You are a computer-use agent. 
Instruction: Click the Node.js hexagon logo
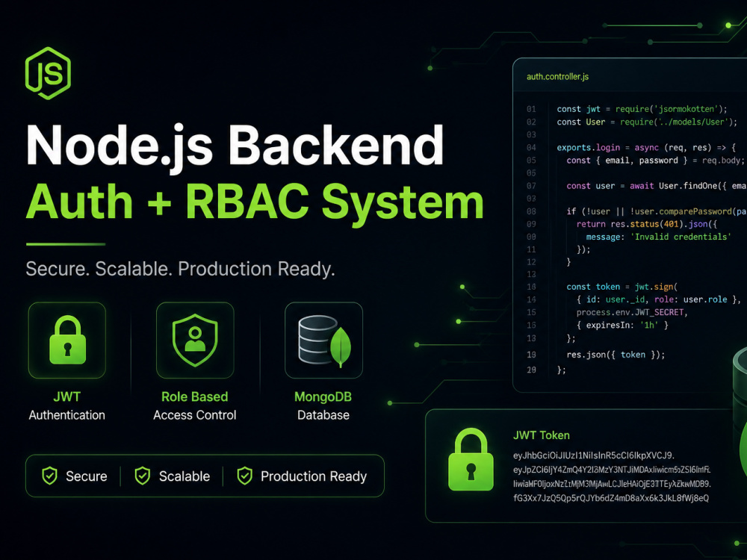[48, 73]
